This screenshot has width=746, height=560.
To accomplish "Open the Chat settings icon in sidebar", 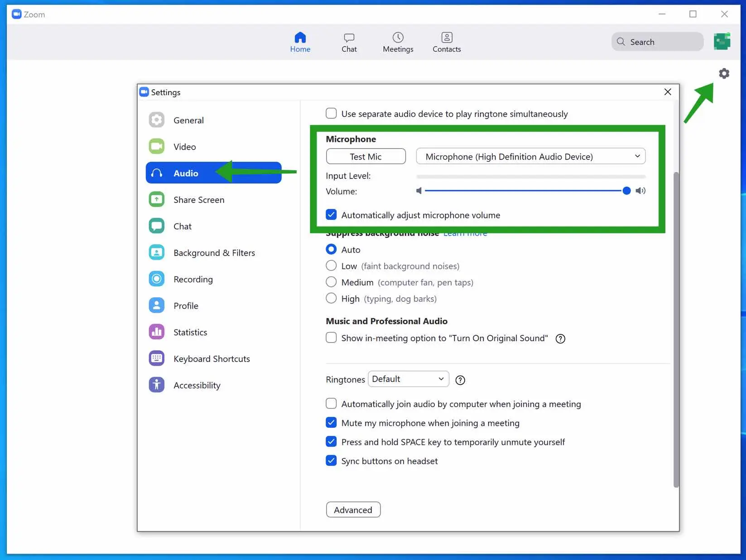I will click(x=157, y=226).
